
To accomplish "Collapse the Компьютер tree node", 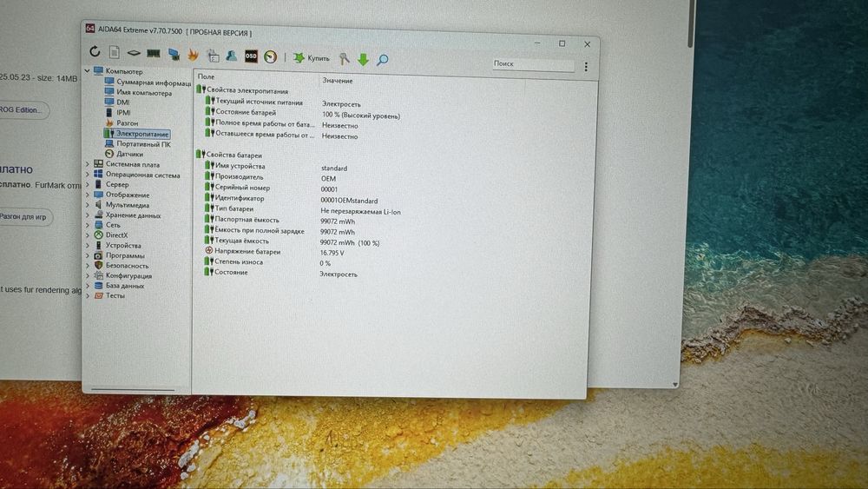I will click(x=88, y=70).
